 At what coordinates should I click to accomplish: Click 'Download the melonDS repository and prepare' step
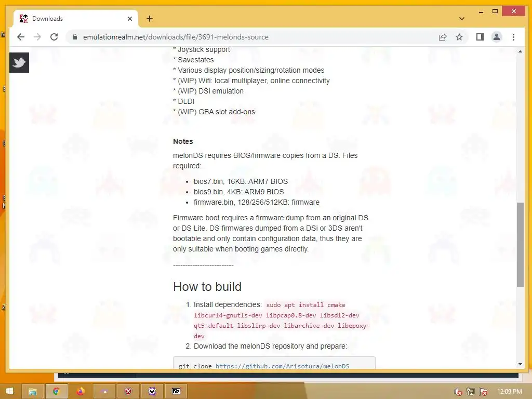tap(270, 346)
